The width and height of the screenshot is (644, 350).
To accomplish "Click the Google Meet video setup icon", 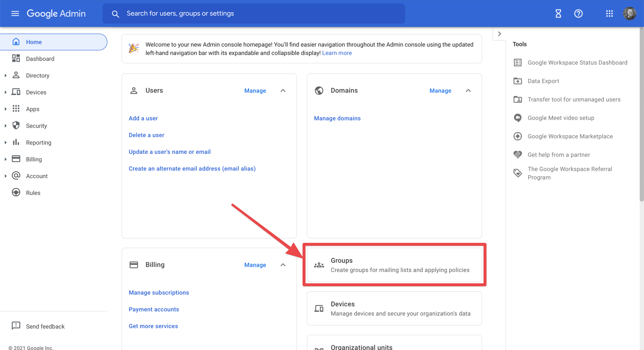I will [518, 118].
